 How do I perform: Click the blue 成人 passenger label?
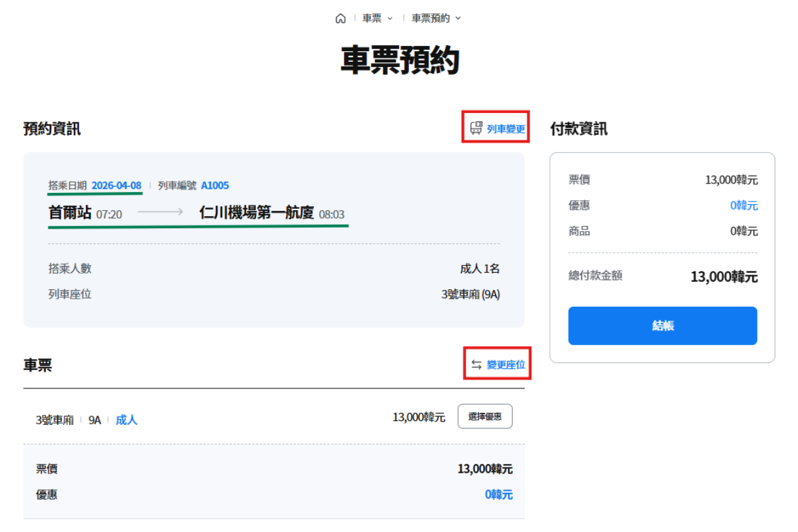tap(126, 420)
